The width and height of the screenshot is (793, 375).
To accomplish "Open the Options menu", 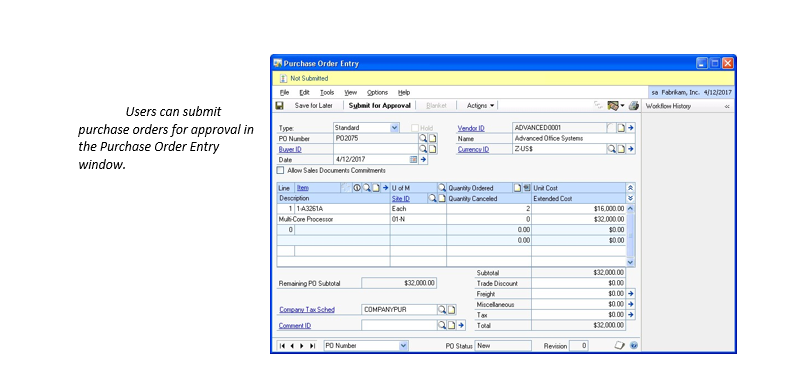I will [377, 93].
